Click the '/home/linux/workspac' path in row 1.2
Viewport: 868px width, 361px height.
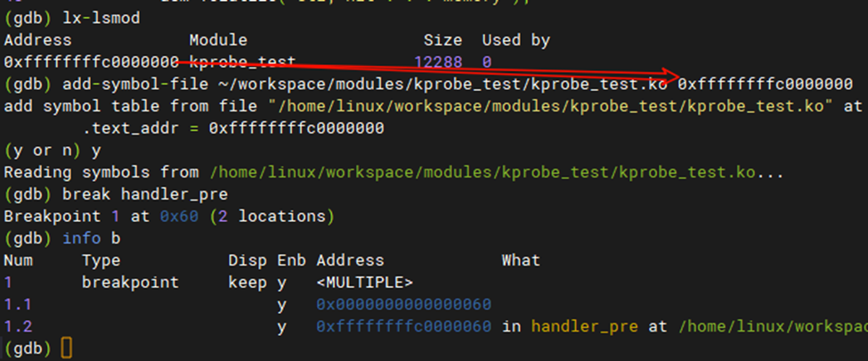point(774,326)
